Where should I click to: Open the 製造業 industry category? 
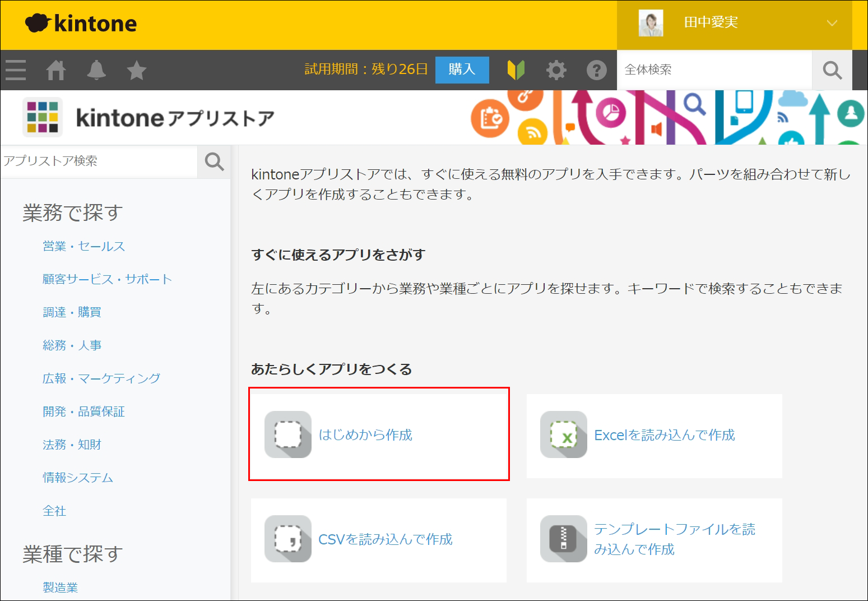(x=60, y=588)
